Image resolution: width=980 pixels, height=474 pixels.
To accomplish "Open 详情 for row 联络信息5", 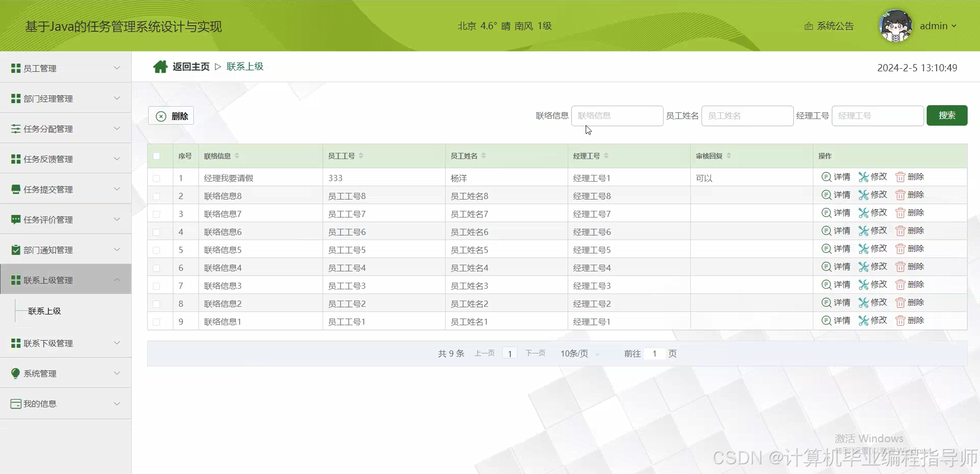I will pos(836,249).
